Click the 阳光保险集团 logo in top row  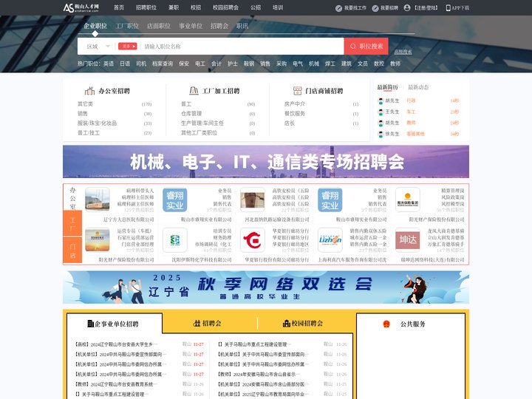(407, 199)
